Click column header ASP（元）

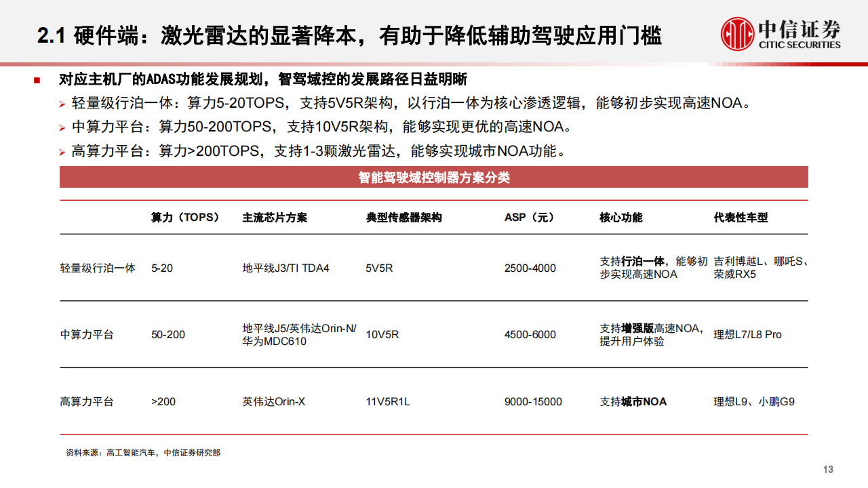click(x=530, y=218)
